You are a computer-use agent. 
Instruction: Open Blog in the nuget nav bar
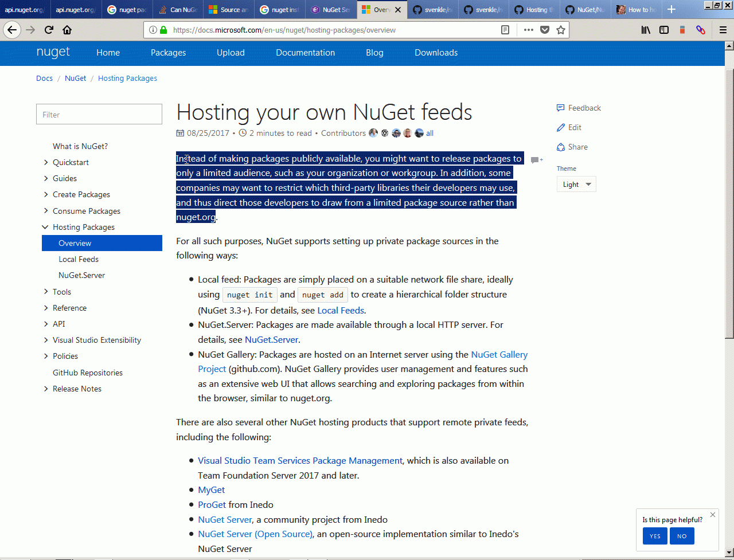tap(374, 53)
